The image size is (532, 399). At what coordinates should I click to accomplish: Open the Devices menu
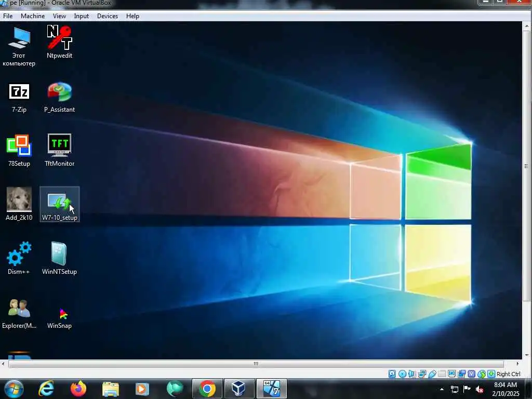pos(108,16)
